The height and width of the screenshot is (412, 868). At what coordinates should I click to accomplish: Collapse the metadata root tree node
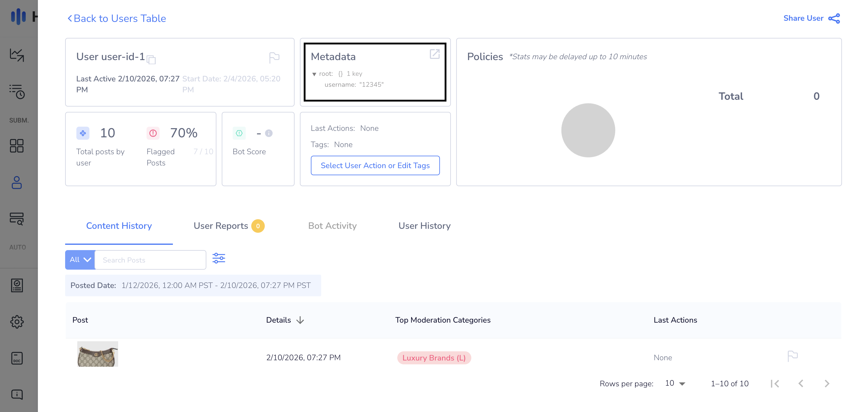[x=314, y=74]
